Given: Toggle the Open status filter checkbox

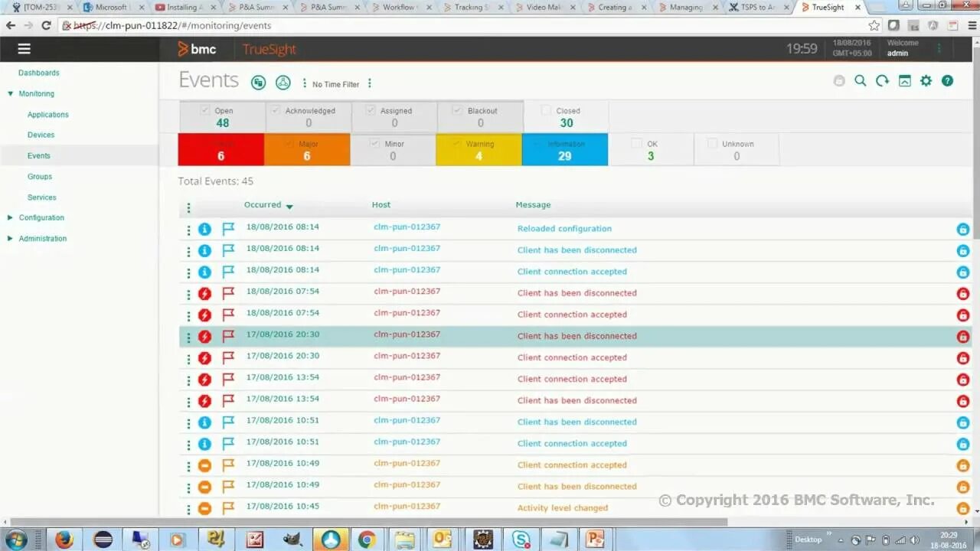Looking at the screenshot, I should tap(205, 110).
